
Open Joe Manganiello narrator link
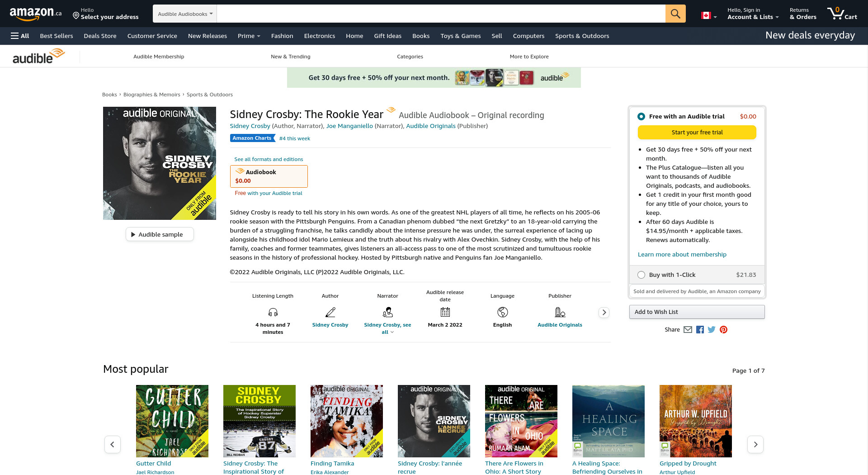(349, 126)
